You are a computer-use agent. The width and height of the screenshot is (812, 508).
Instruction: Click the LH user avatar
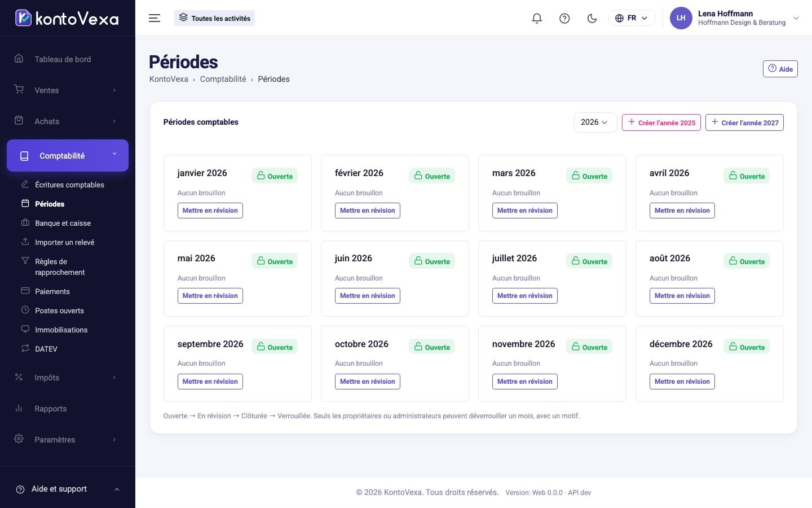point(681,18)
